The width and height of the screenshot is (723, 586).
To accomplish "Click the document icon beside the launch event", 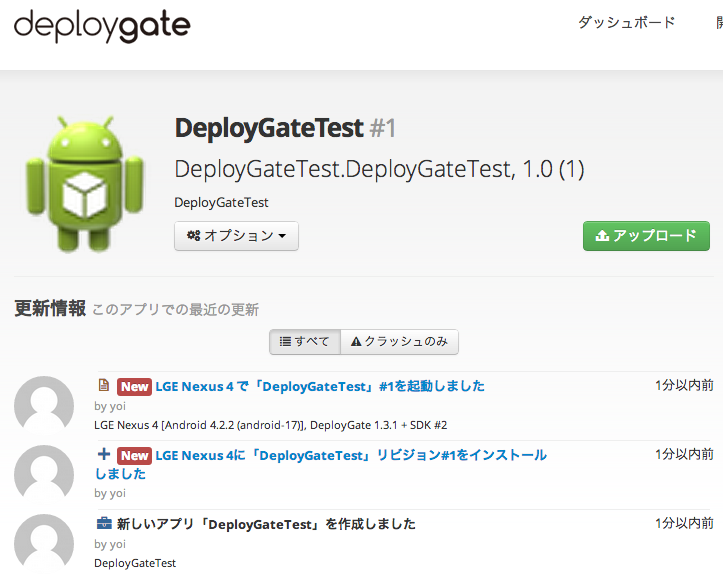I will coord(104,385).
